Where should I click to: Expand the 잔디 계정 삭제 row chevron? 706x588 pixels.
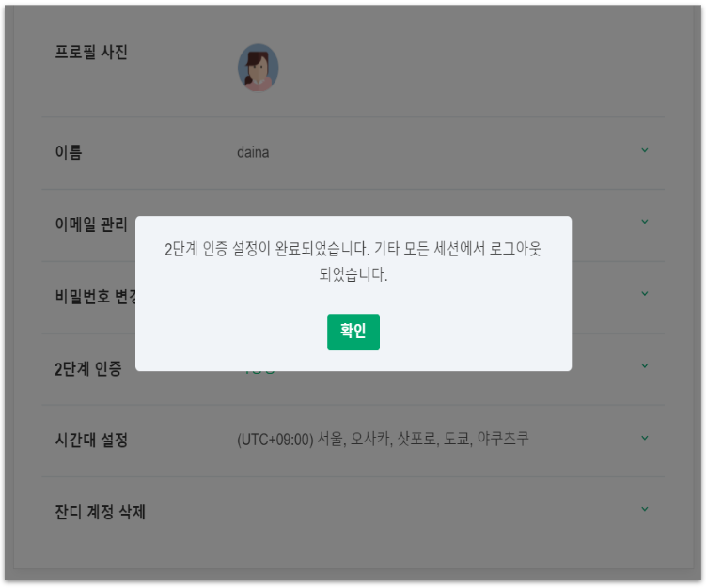click(644, 509)
